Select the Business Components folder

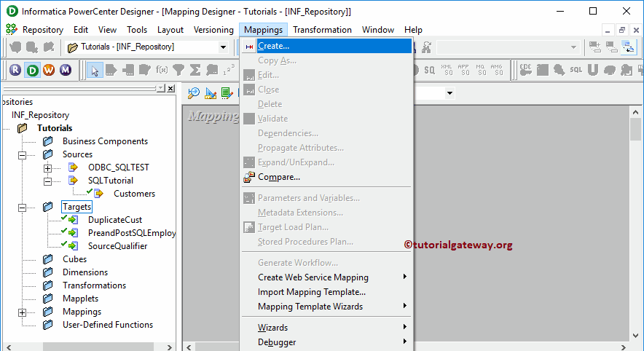[105, 141]
